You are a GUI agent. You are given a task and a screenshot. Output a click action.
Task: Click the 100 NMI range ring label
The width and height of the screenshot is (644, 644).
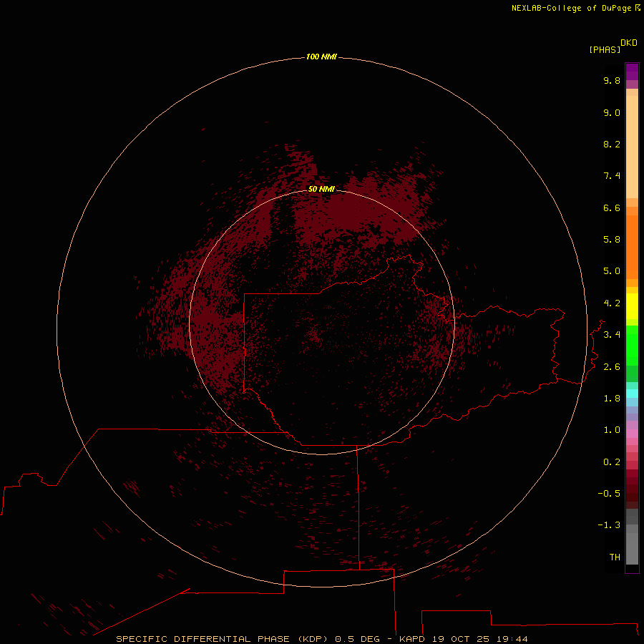(x=321, y=57)
